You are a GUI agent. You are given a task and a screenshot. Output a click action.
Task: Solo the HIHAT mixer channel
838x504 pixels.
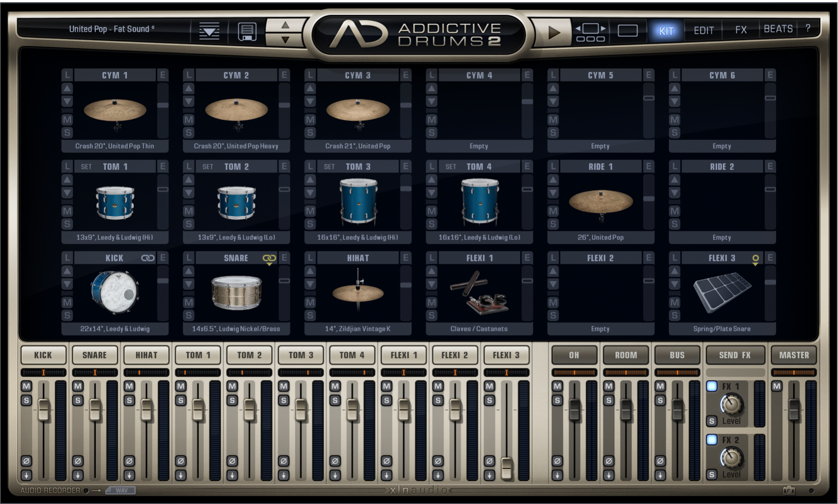pyautogui.click(x=129, y=400)
